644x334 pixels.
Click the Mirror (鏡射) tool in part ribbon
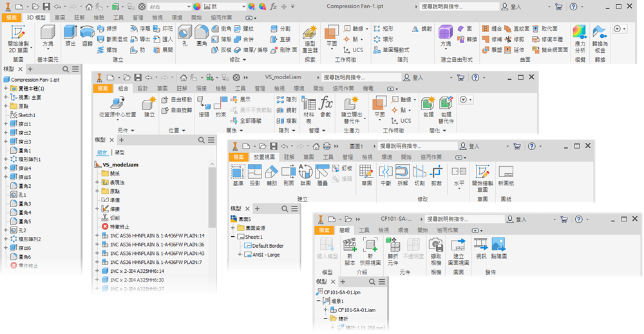click(x=422, y=29)
